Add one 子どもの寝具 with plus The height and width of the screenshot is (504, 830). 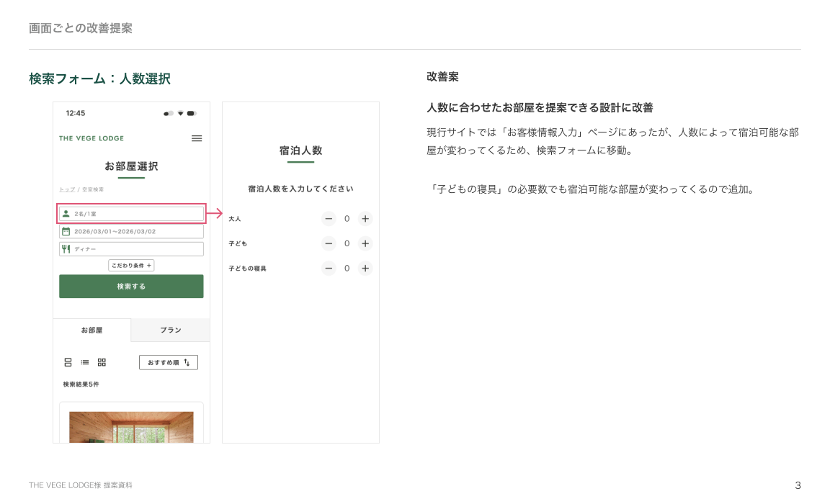click(x=365, y=269)
